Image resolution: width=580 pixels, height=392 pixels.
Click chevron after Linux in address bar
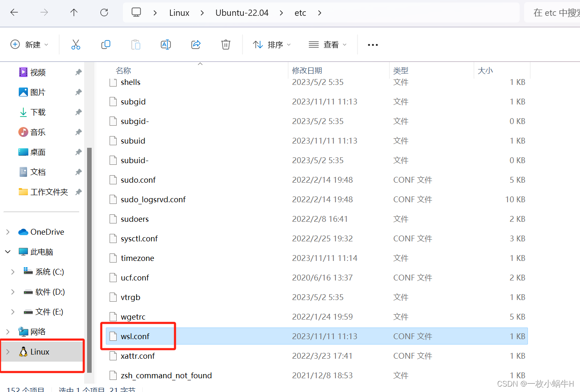tap(202, 13)
